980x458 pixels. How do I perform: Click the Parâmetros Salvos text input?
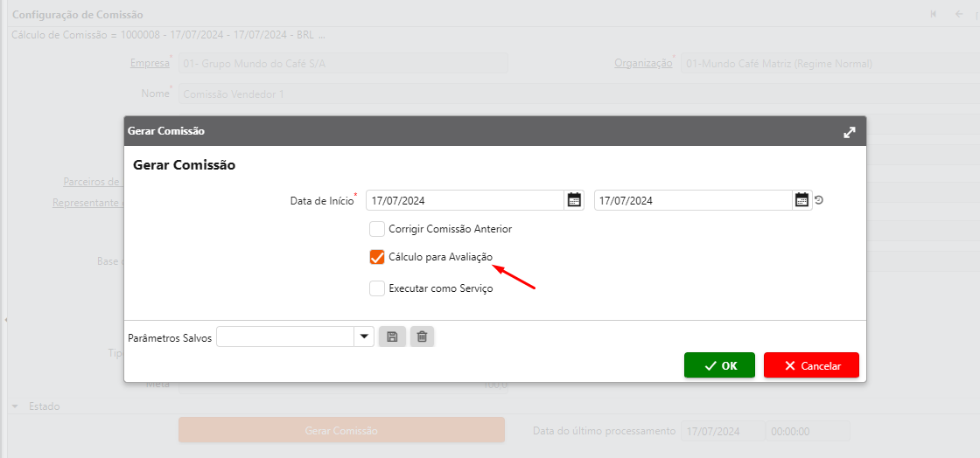[285, 337]
